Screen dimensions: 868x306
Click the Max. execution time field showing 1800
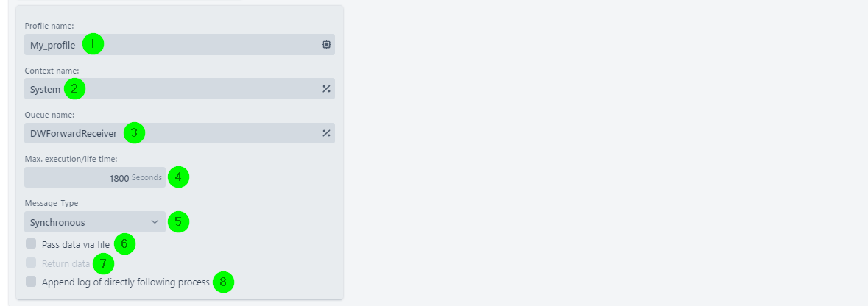coord(95,177)
